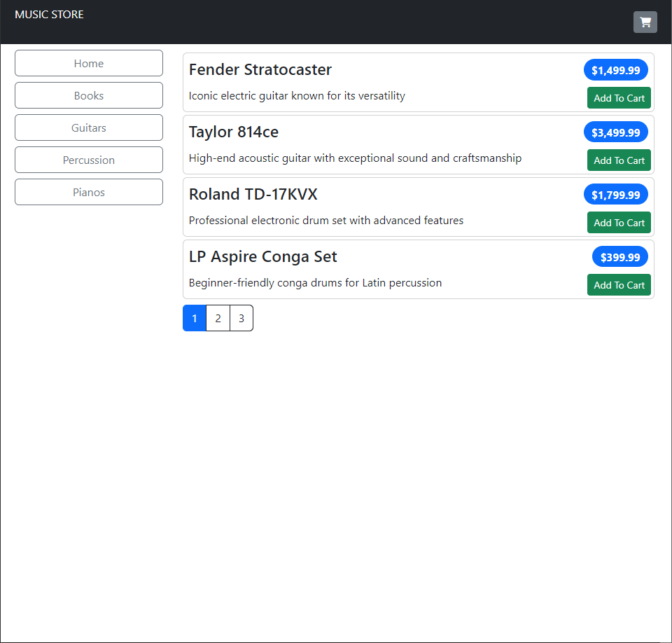
Task: Open the Guitars category
Action: point(89,127)
